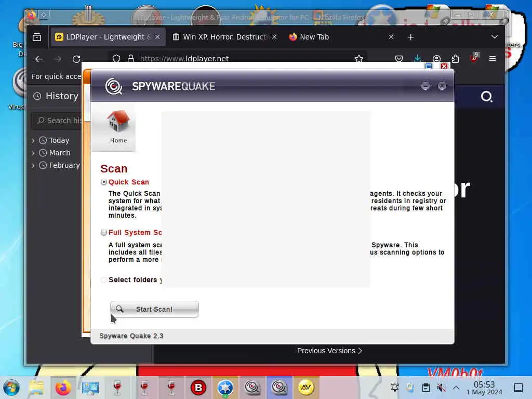Screen dimensions: 532x399
Task: Click the computer monitor taskbar icon
Action: click(90, 388)
